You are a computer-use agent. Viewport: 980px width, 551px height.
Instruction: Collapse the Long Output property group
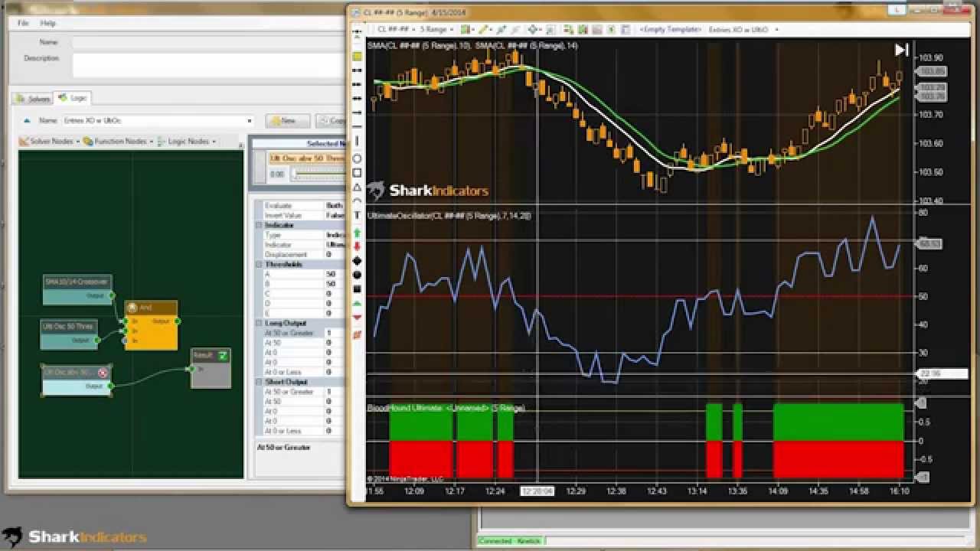[x=259, y=324]
